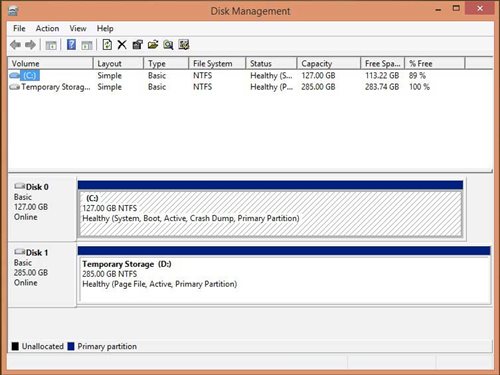Click the 283.74 GB free space cell
Viewport: 500px width, 375px height.
point(382,87)
